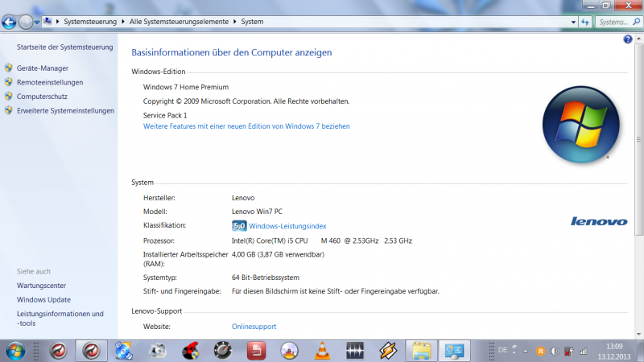Click the Control Panel icon in address bar
Screen dimensions: 644x362
tap(47, 22)
